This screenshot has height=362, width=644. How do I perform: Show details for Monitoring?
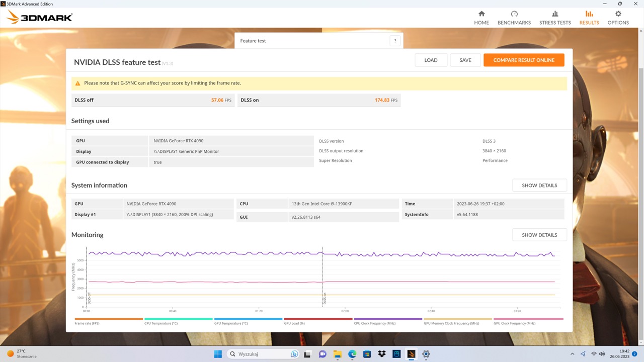pos(539,235)
